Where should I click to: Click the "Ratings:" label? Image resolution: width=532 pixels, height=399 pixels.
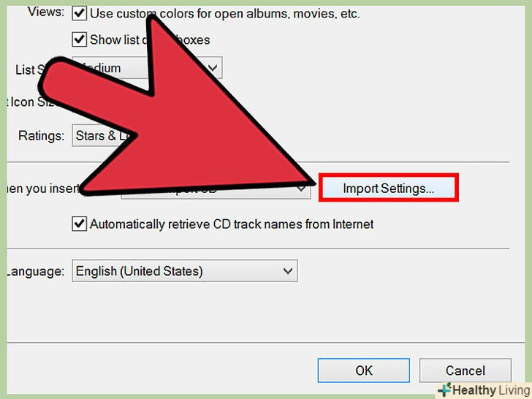[x=42, y=136]
